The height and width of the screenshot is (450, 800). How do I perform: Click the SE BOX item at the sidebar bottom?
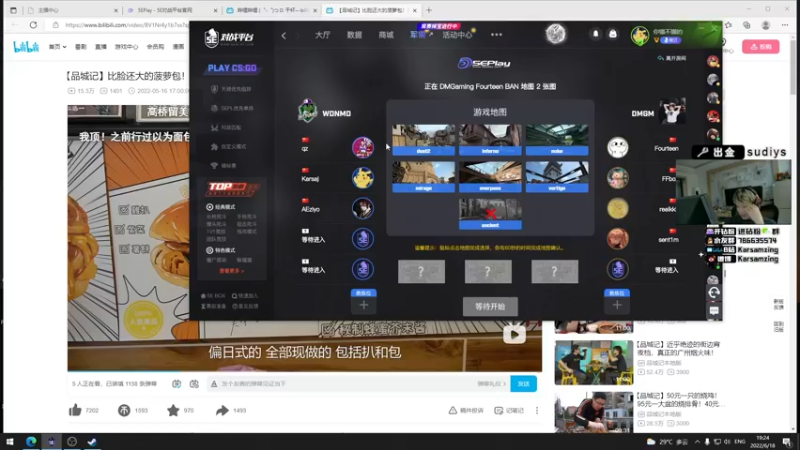point(213,296)
